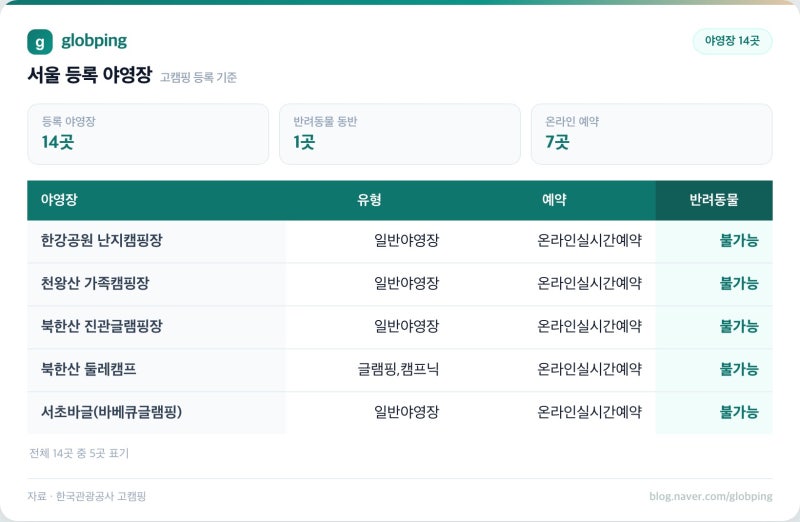Select 북한산 둘레캠프 row name
Image resolution: width=800 pixels, height=522 pixels.
[88, 369]
